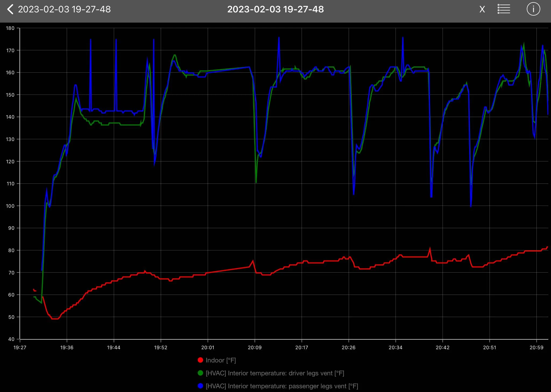Toggle the red Indoor legend dot
Screen dimensions: 551x392
pyautogui.click(x=200, y=360)
